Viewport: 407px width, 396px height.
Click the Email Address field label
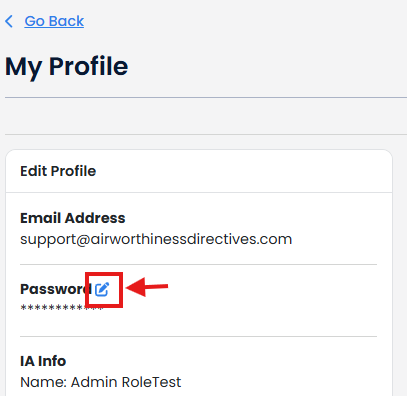click(x=73, y=218)
